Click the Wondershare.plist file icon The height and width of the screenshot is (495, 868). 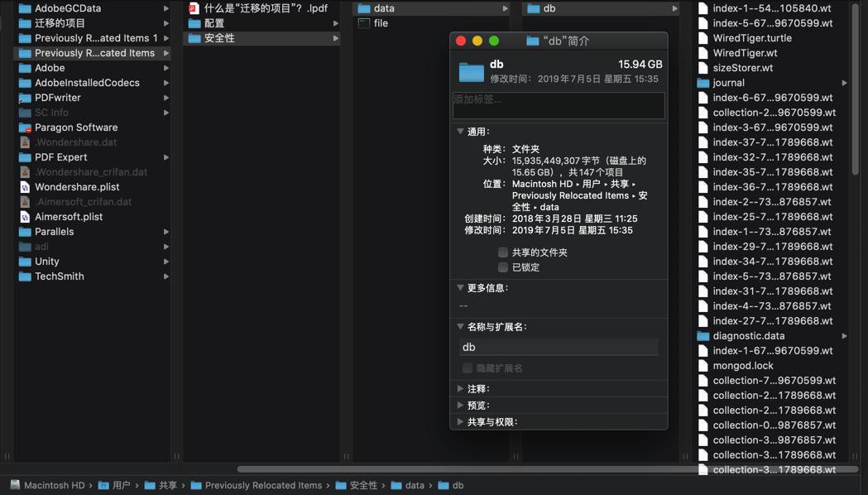[25, 187]
